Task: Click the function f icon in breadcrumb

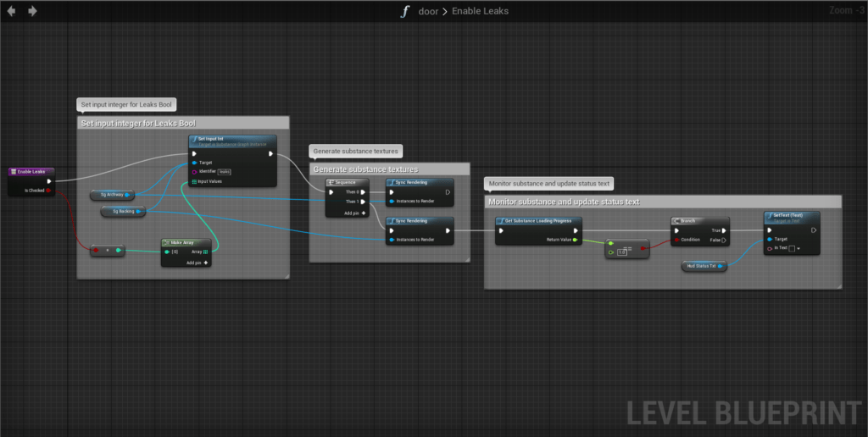Action: (x=405, y=11)
